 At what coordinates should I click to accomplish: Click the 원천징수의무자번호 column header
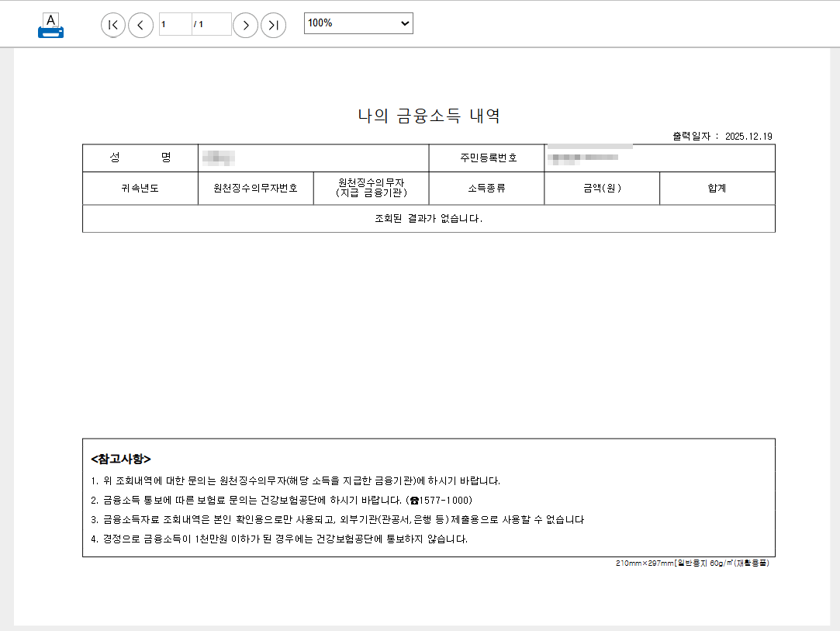coord(256,188)
